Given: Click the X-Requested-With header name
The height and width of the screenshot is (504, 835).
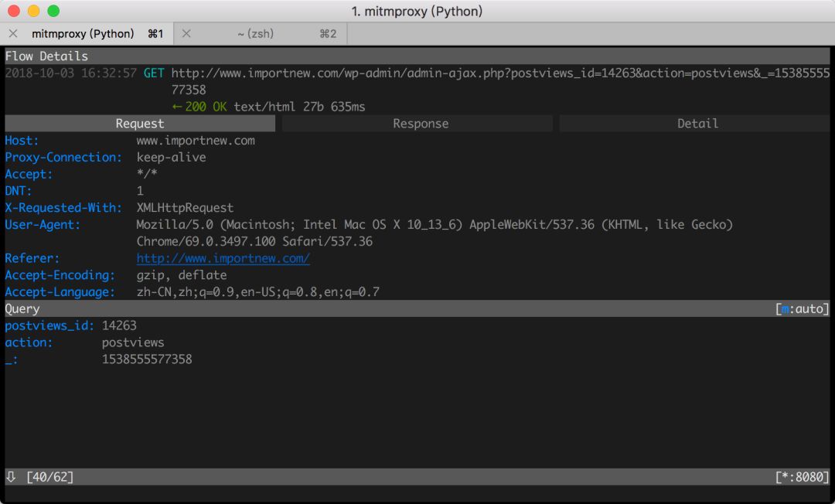Looking at the screenshot, I should click(x=63, y=208).
